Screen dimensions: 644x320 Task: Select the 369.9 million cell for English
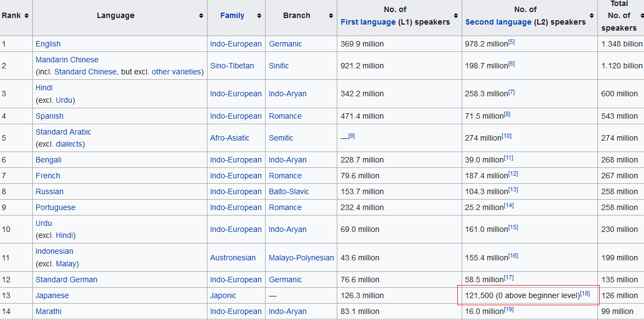(x=399, y=44)
